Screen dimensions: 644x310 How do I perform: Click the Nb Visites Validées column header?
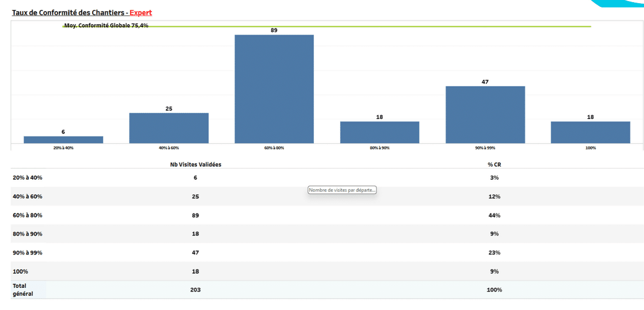195,164
